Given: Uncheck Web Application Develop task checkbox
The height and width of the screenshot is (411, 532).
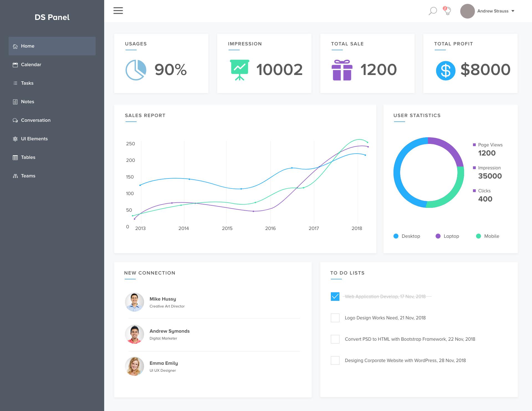Looking at the screenshot, I should tap(335, 296).
